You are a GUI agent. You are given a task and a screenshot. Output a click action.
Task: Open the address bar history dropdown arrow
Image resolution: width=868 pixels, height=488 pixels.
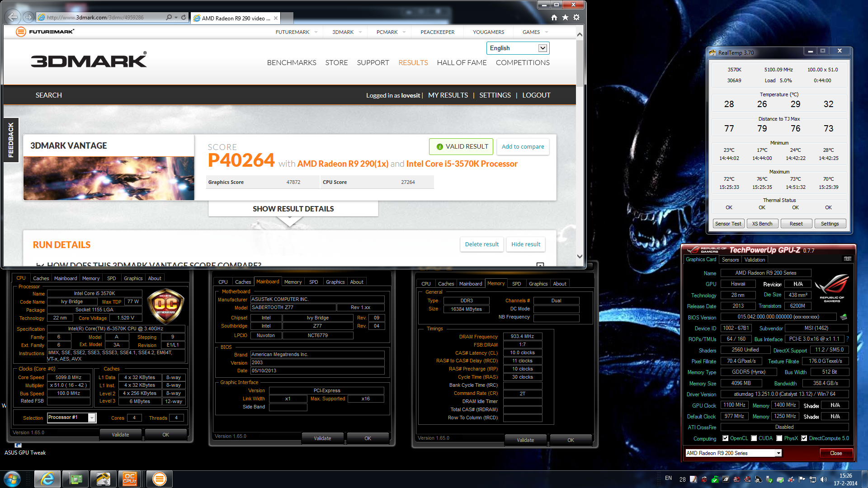[176, 17]
